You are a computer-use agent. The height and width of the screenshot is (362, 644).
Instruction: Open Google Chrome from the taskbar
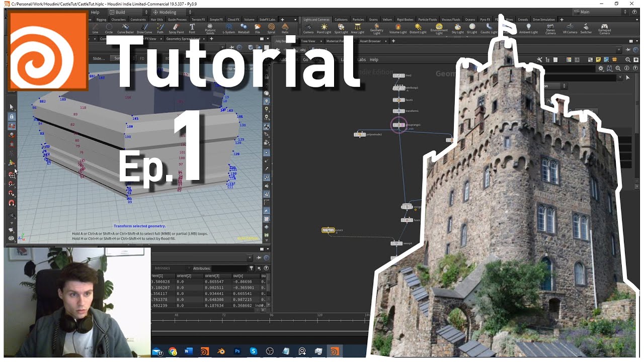click(173, 351)
